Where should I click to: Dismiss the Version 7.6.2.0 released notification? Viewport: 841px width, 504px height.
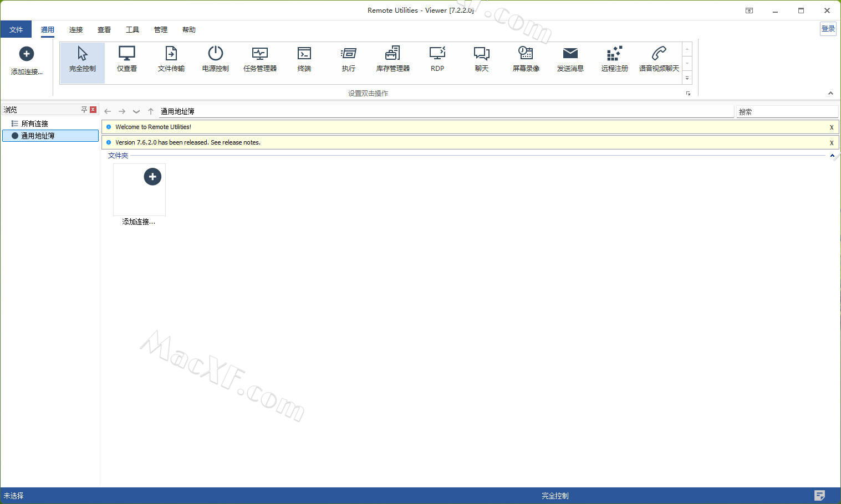pyautogui.click(x=832, y=143)
